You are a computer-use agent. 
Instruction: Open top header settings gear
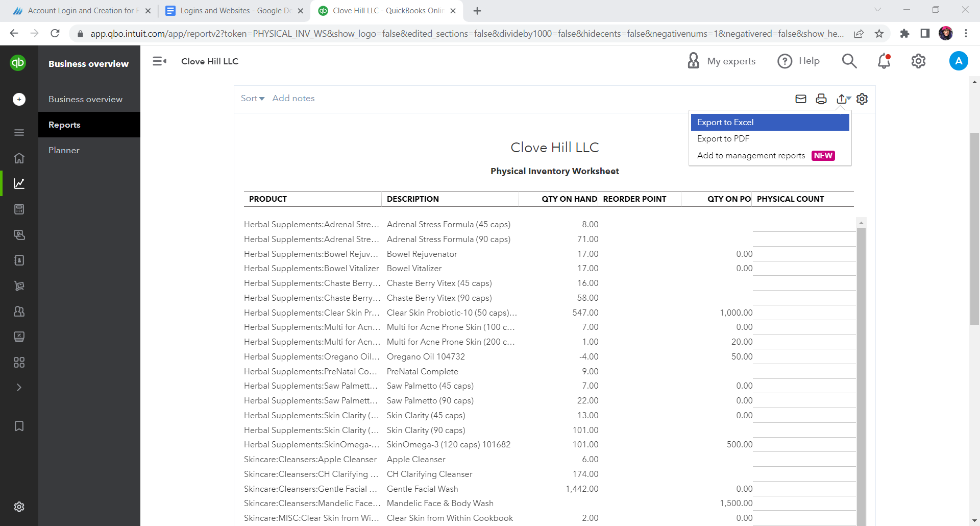(x=918, y=61)
